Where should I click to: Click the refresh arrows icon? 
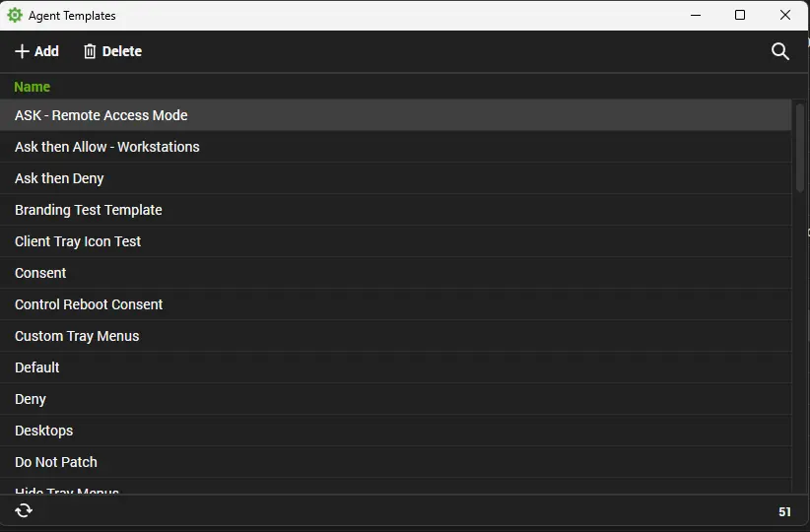click(x=24, y=511)
